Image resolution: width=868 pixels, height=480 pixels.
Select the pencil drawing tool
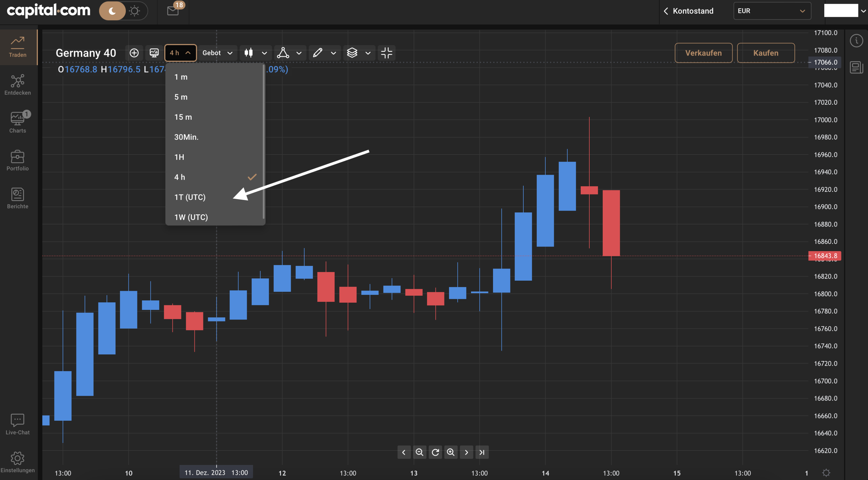click(x=318, y=53)
